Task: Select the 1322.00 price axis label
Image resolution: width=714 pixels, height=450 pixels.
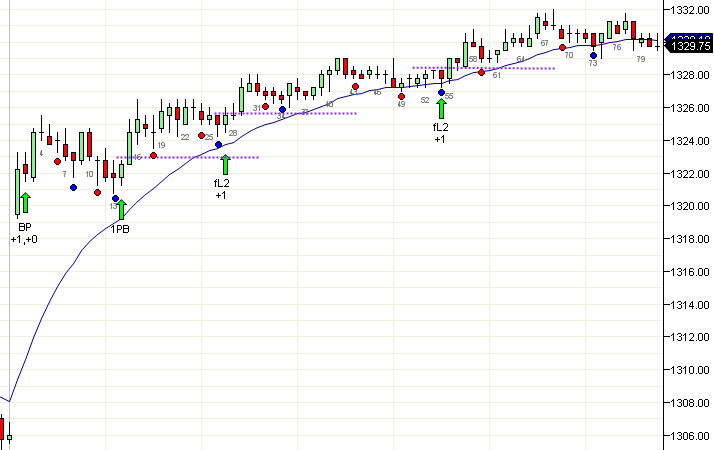Action: tap(689, 174)
